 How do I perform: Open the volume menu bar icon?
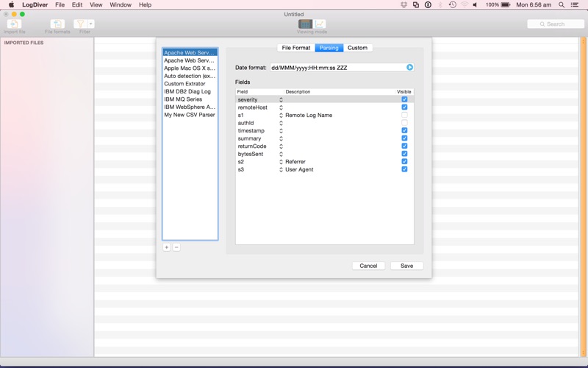click(475, 5)
